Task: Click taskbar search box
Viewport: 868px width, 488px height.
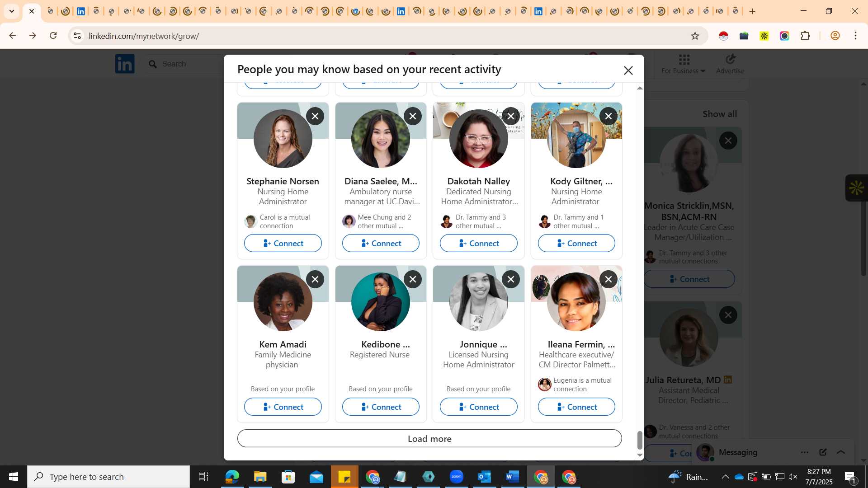Action: (x=108, y=477)
